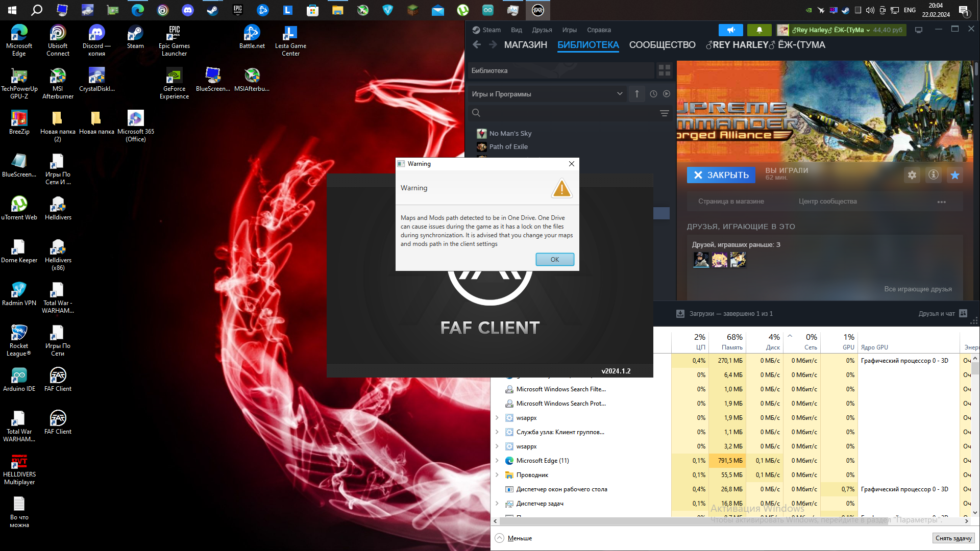The width and height of the screenshot is (980, 551).
Task: Open Все играющие друзья link
Action: [918, 289]
